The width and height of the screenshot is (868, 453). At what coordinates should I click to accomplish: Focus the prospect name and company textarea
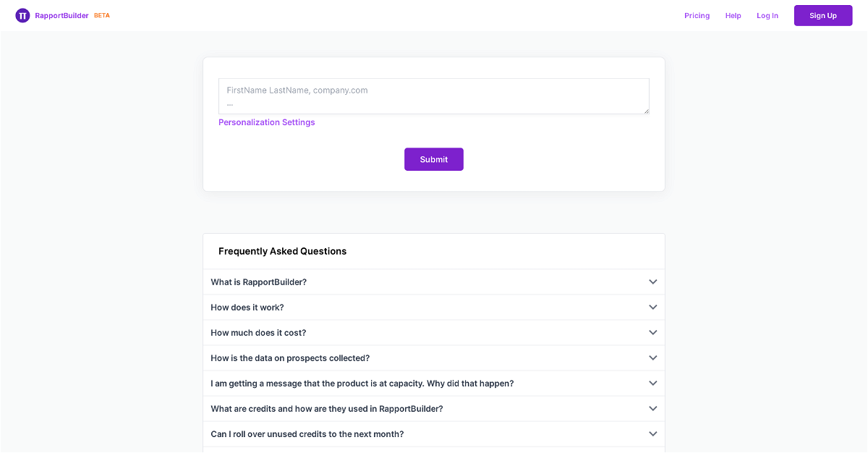pyautogui.click(x=433, y=96)
